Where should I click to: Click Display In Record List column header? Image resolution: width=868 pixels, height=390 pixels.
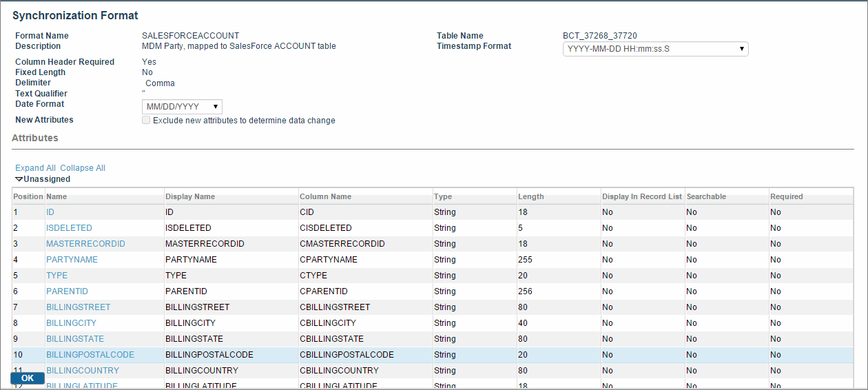[641, 196]
